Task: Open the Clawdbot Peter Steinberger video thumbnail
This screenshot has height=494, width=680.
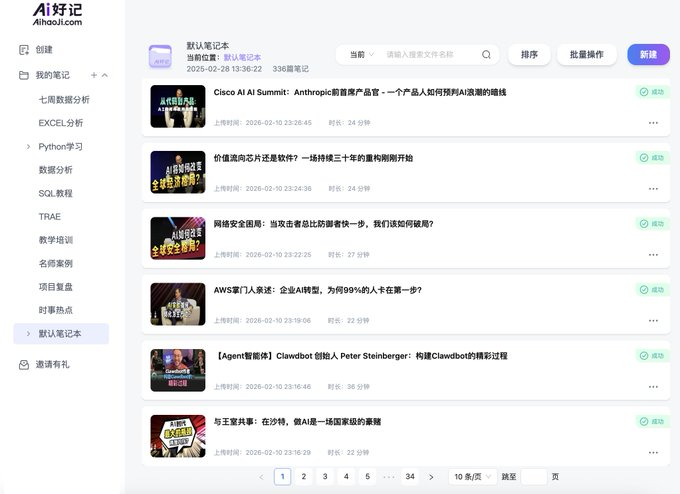Action: pos(178,370)
